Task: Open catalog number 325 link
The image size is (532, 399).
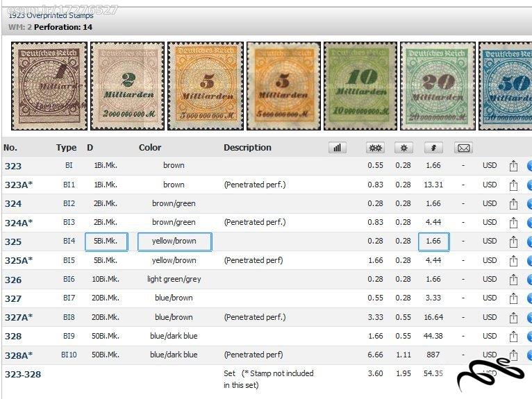Action: (13, 241)
